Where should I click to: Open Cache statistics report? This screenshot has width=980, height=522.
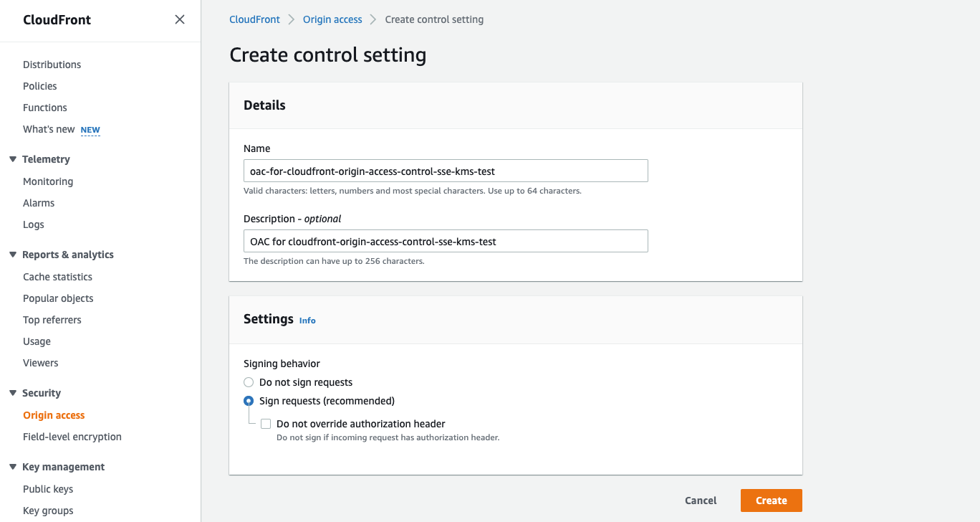click(x=57, y=277)
